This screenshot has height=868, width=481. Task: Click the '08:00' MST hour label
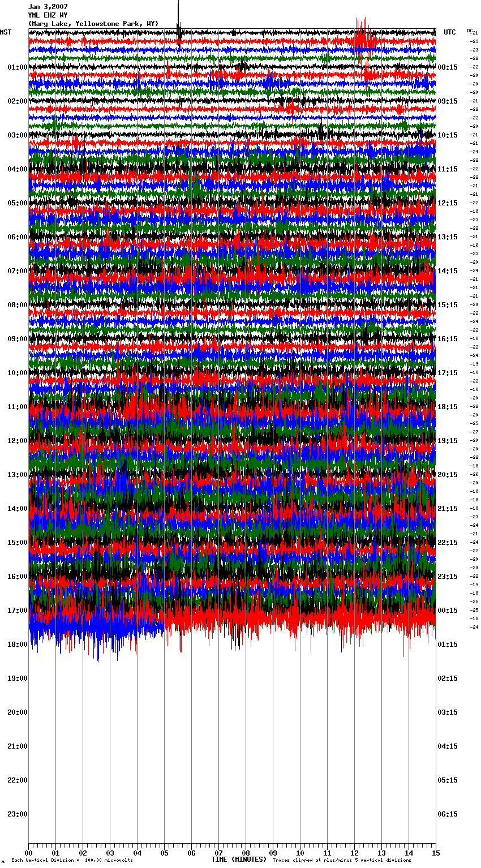click(18, 305)
